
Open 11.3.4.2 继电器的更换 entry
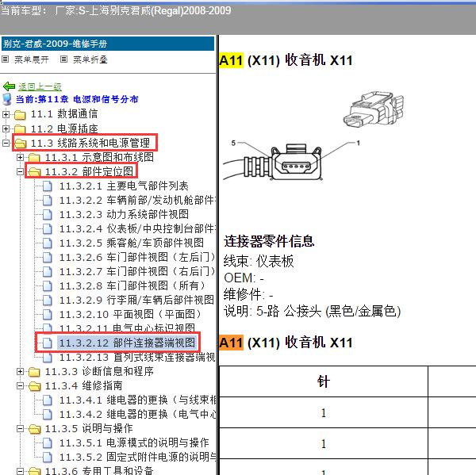137,415
